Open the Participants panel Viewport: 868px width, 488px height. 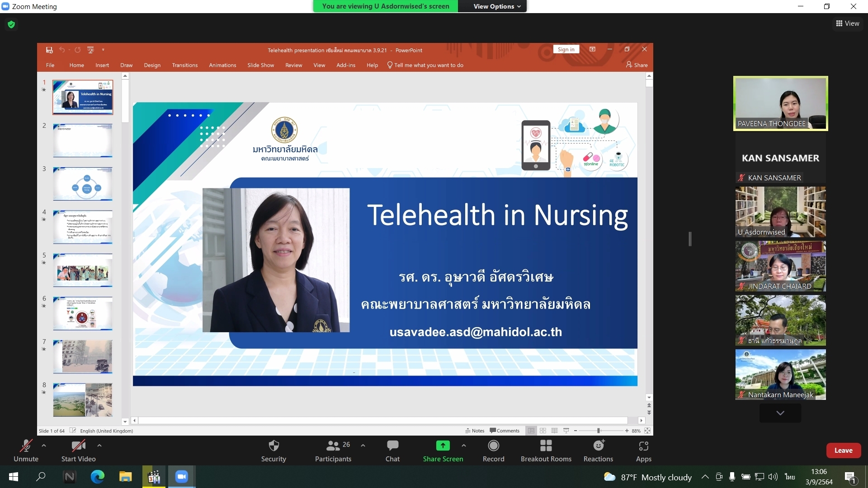point(333,450)
